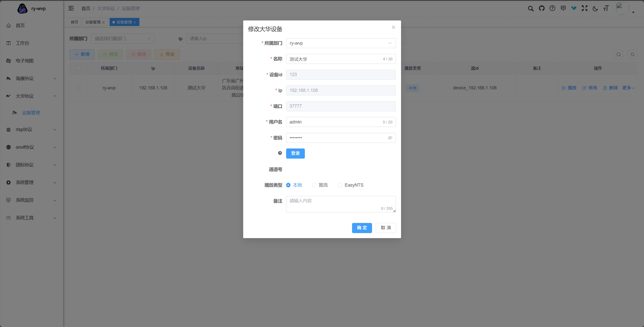Viewport: 644px width, 327px height.
Task: Close the 修改大华设备 dialog with X
Action: tap(393, 27)
